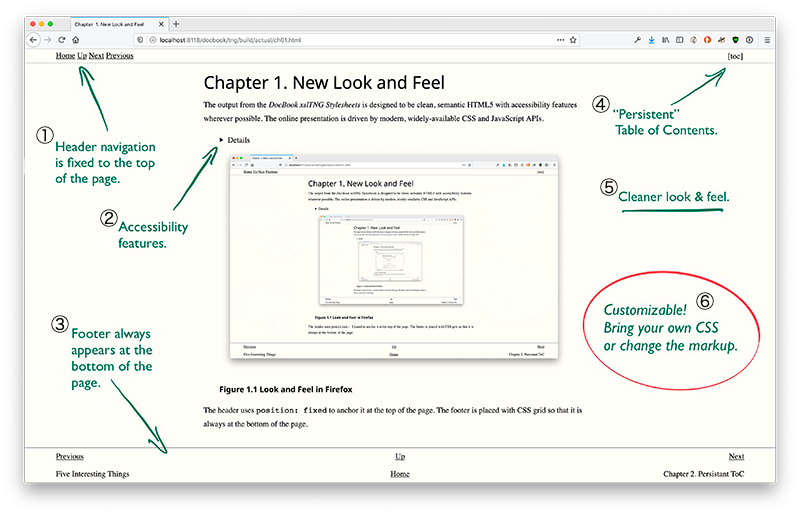
Task: Open the Firefox hamburger menu
Action: pyautogui.click(x=767, y=40)
